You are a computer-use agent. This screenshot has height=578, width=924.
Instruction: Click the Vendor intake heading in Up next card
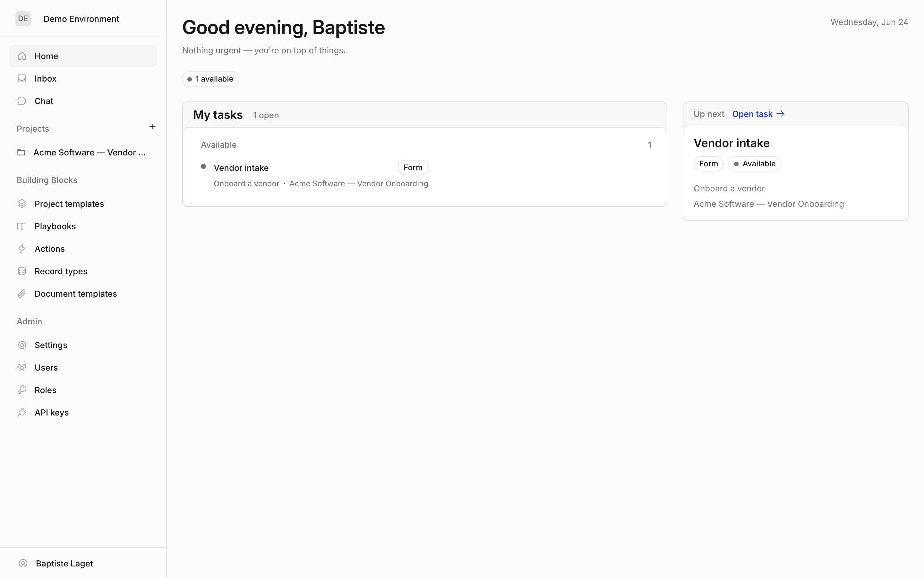coord(731,143)
